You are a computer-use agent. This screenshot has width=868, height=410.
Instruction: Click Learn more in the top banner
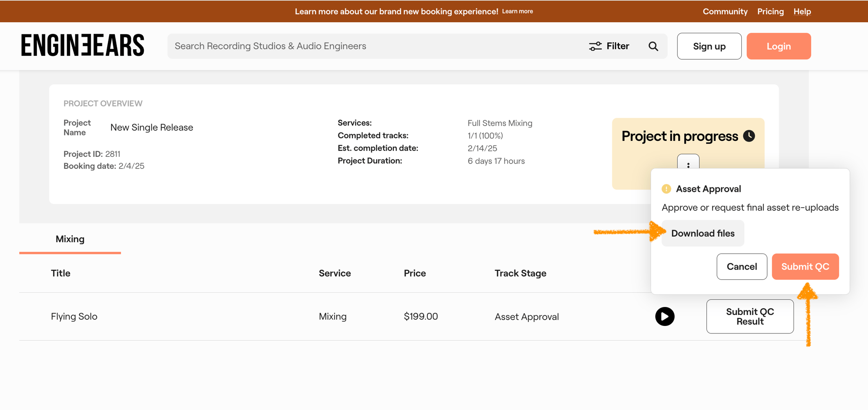[x=517, y=11]
